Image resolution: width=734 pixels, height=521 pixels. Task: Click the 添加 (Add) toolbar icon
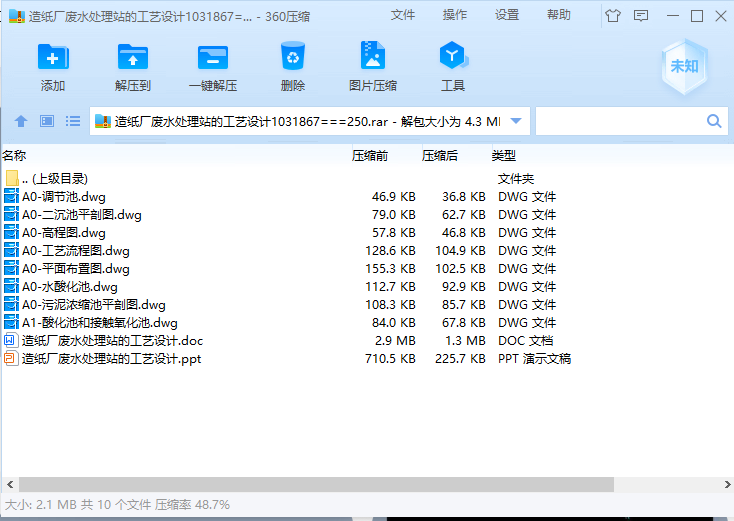[x=53, y=58]
